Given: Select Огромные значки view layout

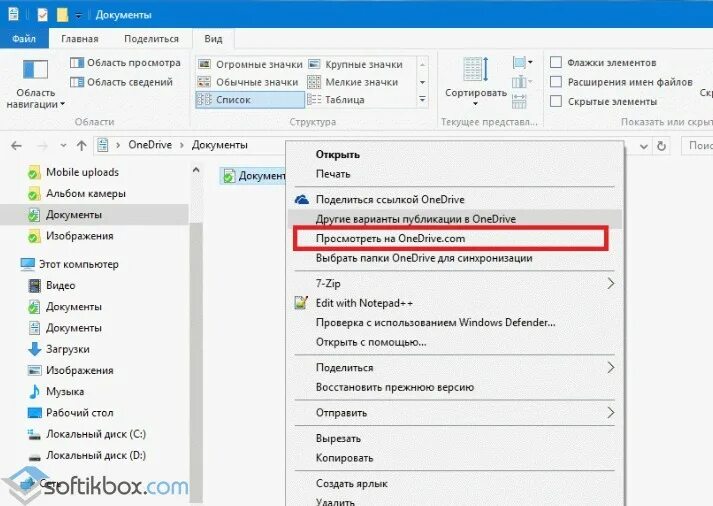Looking at the screenshot, I should pos(250,65).
